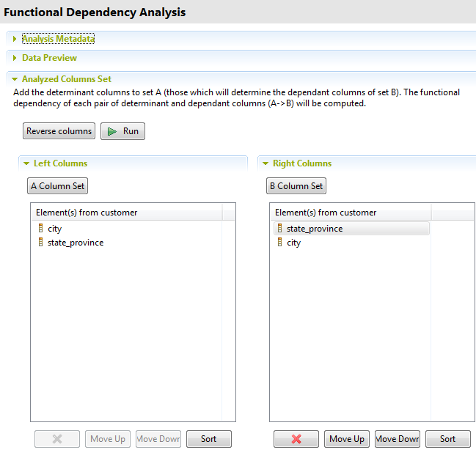Viewport: 476px width, 450px height.
Task: Click the red X delete button under Right Columns
Action: 296,439
